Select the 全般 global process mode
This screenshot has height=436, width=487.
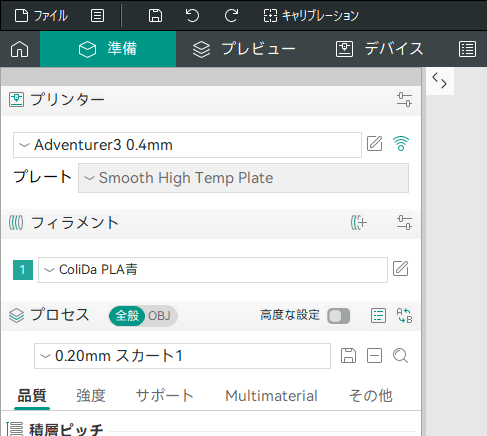tap(127, 316)
